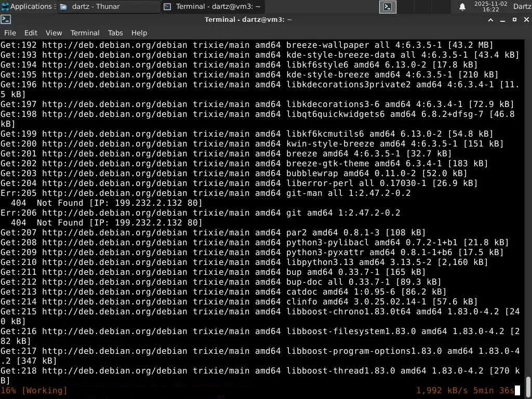Minimize the Terminal window
The width and height of the screenshot is (532, 399).
click(502, 20)
